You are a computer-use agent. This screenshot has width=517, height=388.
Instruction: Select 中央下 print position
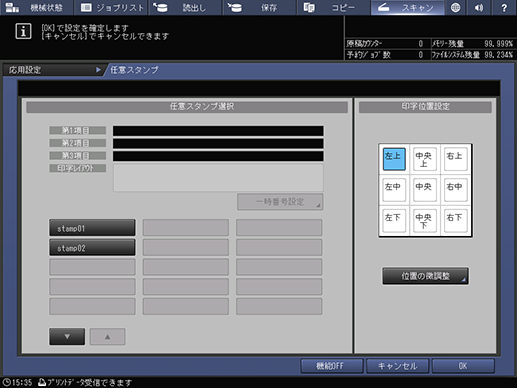425,221
